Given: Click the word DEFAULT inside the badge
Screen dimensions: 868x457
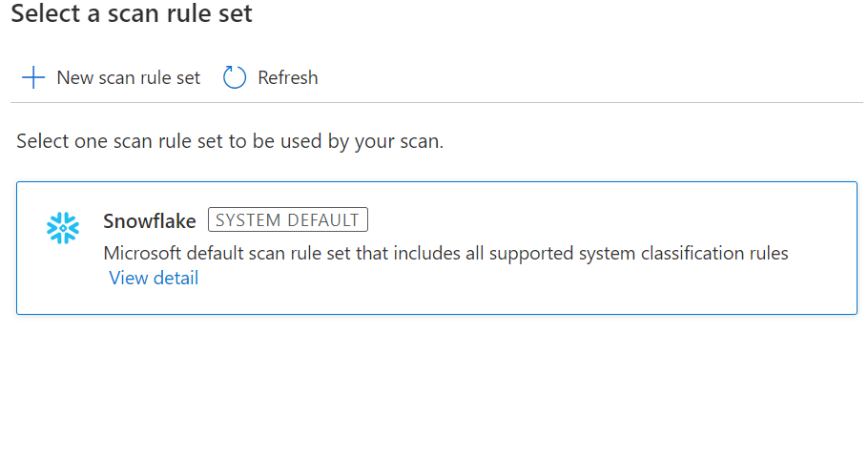Looking at the screenshot, I should pyautogui.click(x=324, y=220).
